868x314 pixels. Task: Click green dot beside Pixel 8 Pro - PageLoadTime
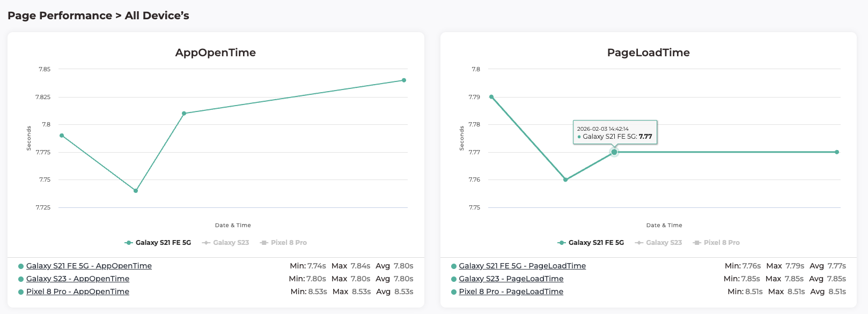pos(454,292)
